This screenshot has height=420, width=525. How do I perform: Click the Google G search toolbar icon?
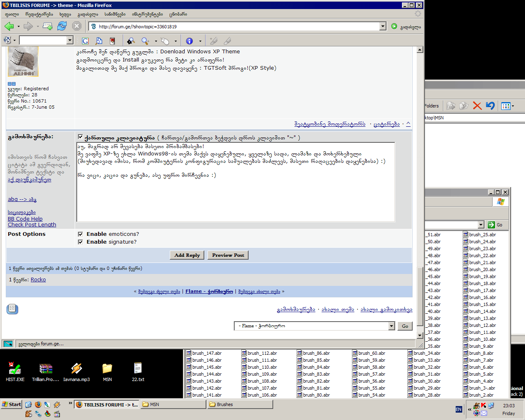(85, 41)
